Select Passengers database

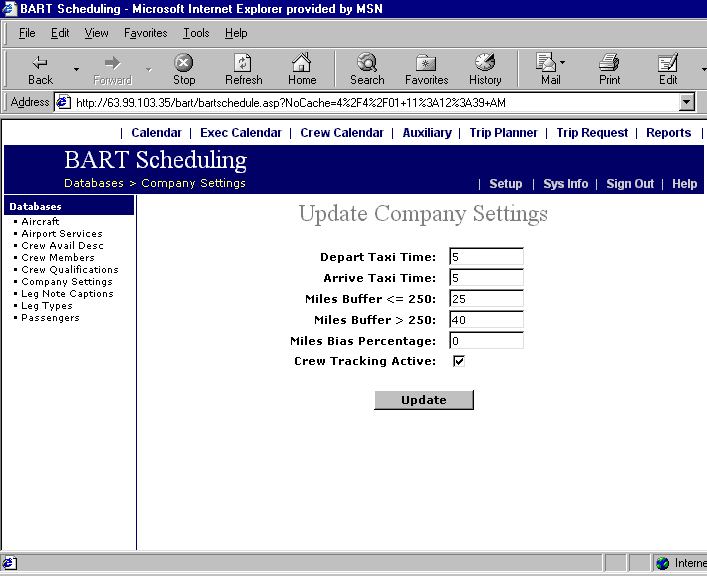point(50,318)
